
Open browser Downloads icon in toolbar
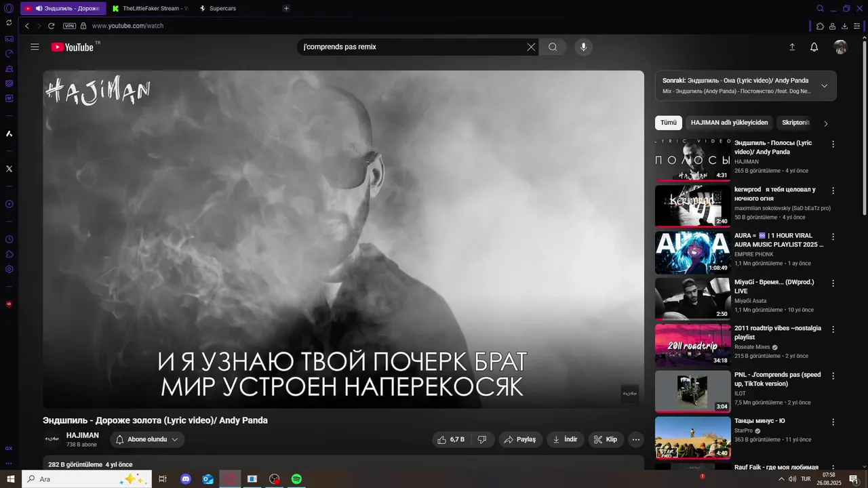[x=844, y=26]
